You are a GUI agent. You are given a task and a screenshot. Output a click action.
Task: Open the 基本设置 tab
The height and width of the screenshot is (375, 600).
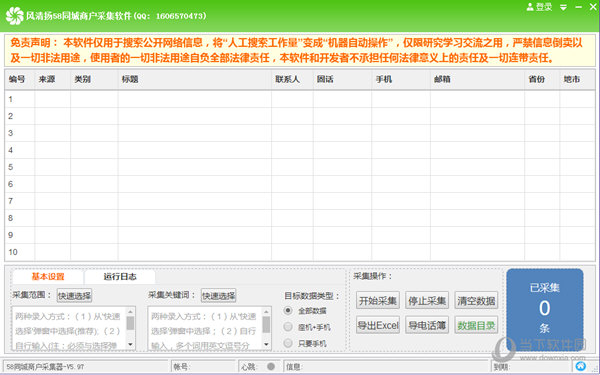click(48, 277)
